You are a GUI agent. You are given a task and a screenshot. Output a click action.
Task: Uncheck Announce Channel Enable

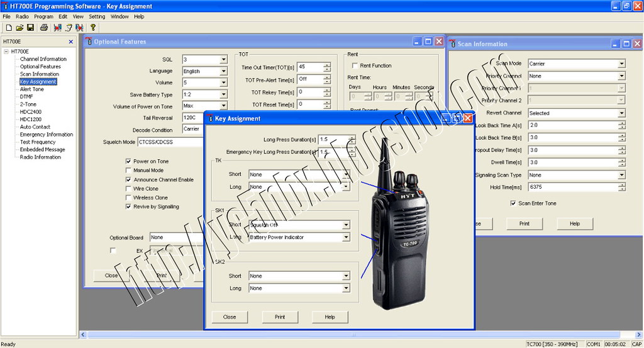click(x=128, y=179)
